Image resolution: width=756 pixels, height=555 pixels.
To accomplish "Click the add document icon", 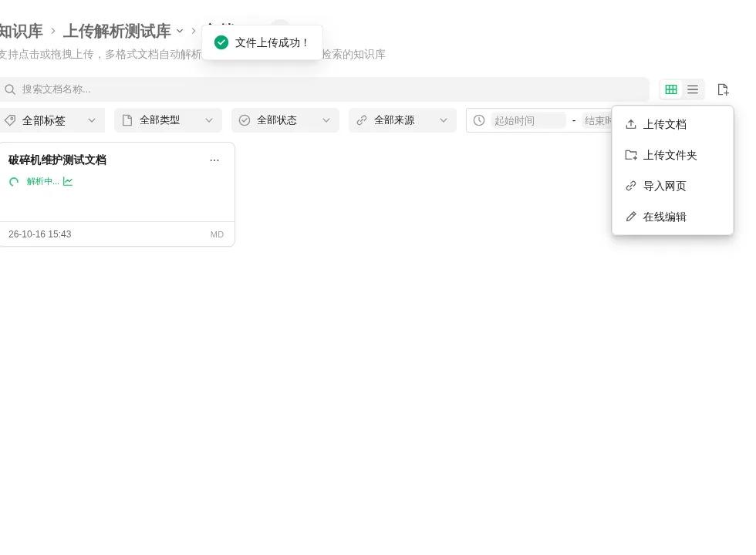I will pyautogui.click(x=723, y=89).
